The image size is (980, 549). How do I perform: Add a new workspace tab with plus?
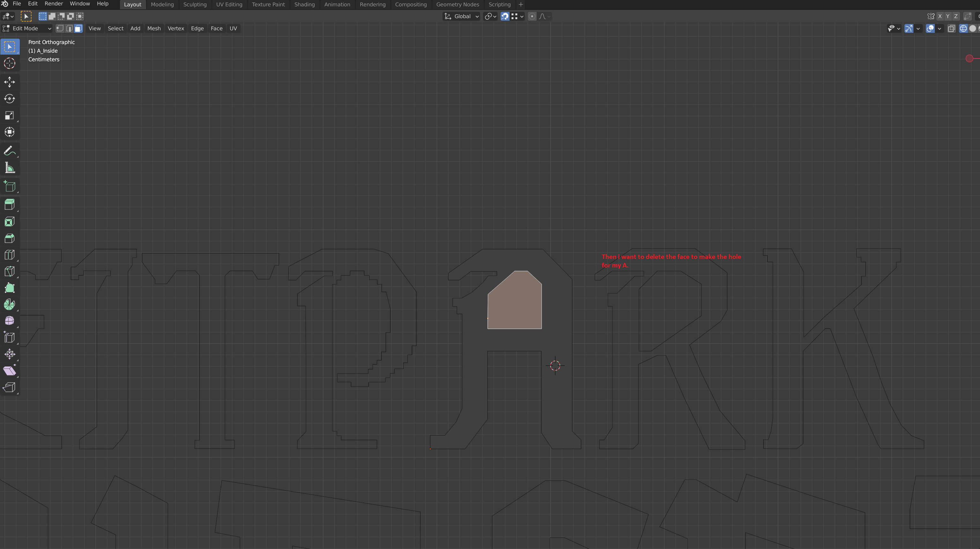(520, 4)
